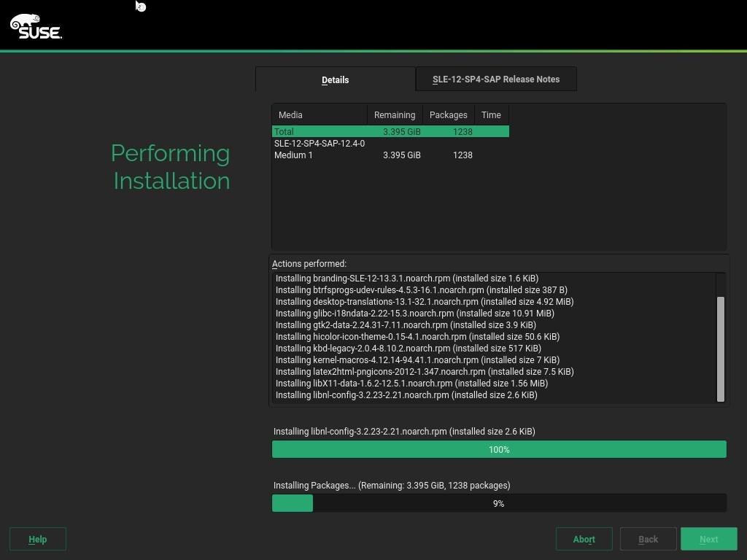
Task: Click the SUSE chameleon logo
Action: point(36,26)
